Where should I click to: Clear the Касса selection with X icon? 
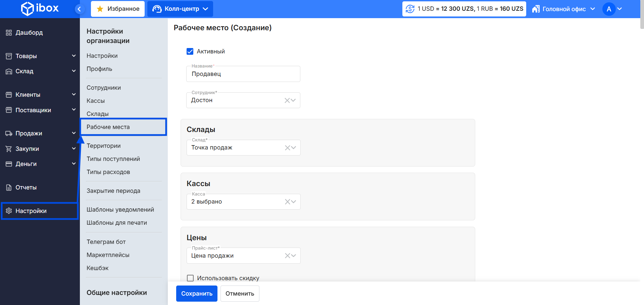tap(287, 202)
